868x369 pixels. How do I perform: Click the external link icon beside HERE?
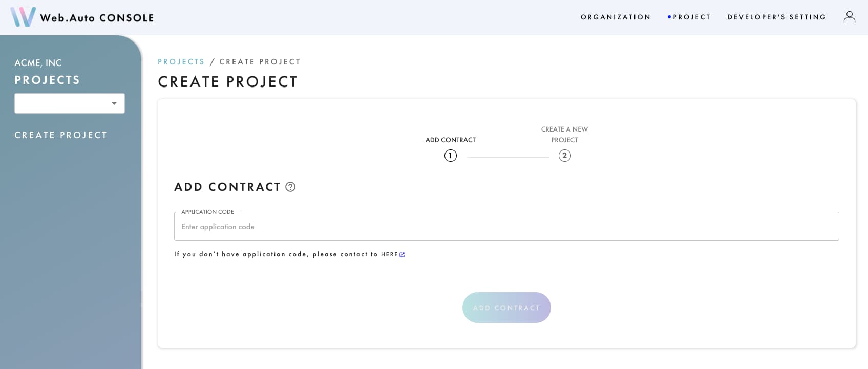click(x=402, y=255)
